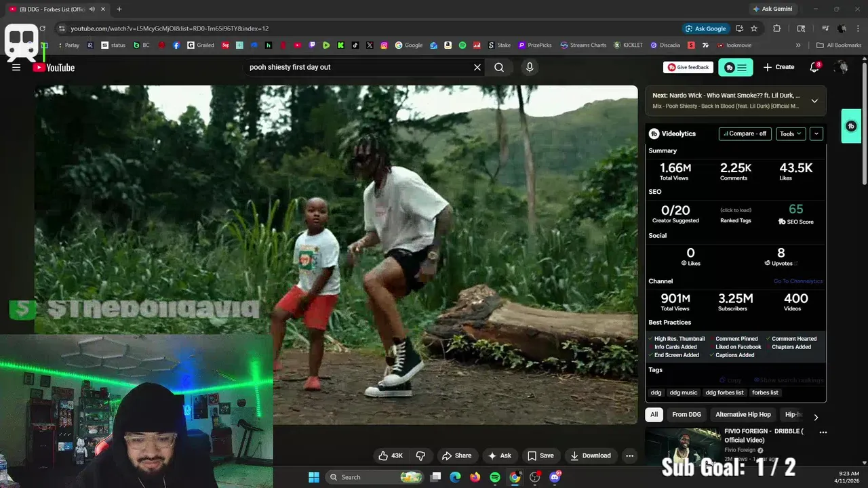
Task: Open the Windows Start menu
Action: [314, 477]
